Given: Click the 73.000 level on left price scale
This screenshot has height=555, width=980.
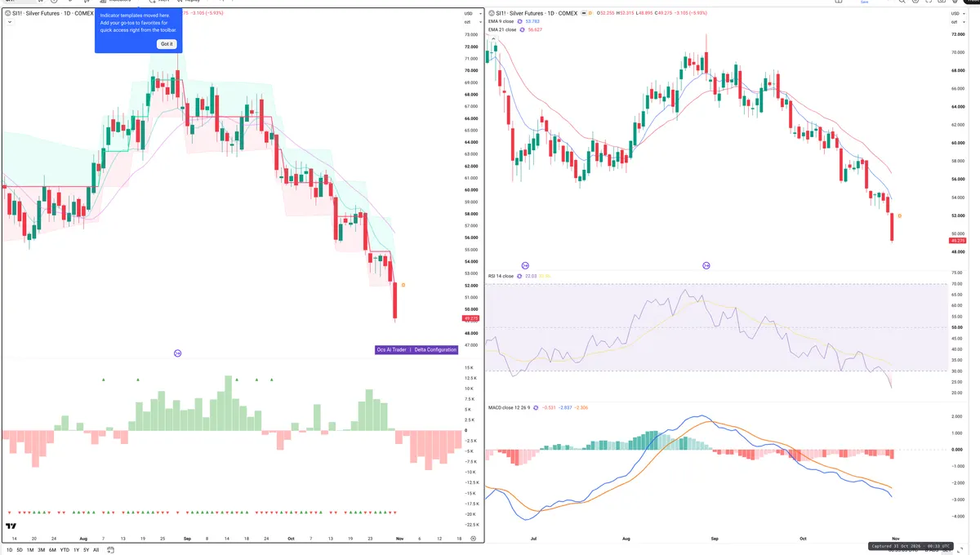Looking at the screenshot, I should (x=471, y=35).
